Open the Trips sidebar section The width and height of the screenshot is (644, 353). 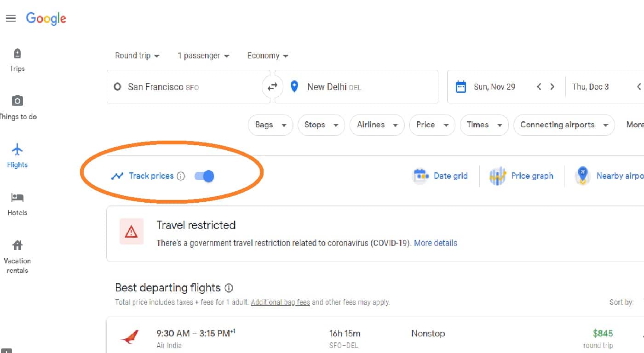coord(17,60)
